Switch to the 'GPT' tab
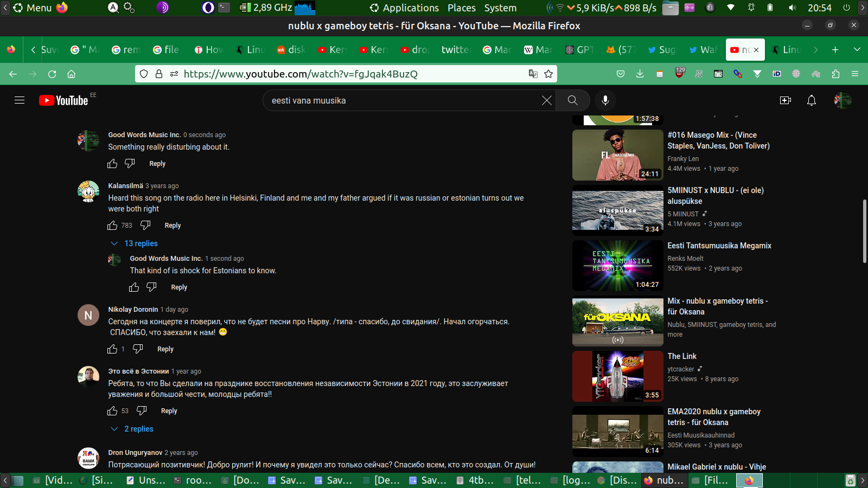The width and height of the screenshot is (868, 488). pos(580,50)
